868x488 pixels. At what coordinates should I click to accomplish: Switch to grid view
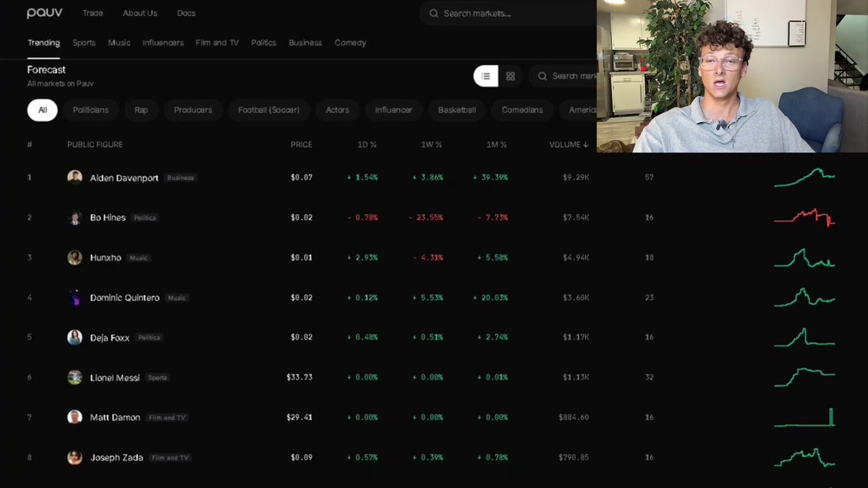click(510, 76)
